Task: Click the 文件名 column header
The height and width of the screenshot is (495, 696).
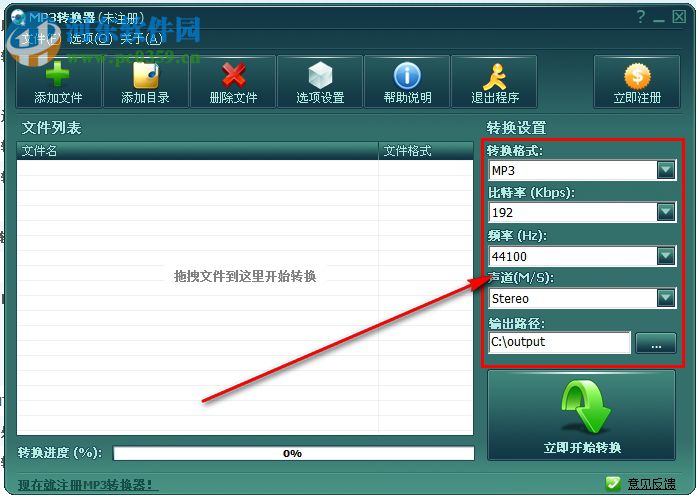Action: point(198,151)
